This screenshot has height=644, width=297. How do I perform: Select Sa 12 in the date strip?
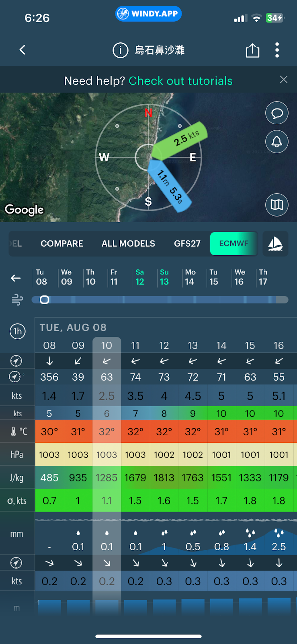pyautogui.click(x=139, y=277)
